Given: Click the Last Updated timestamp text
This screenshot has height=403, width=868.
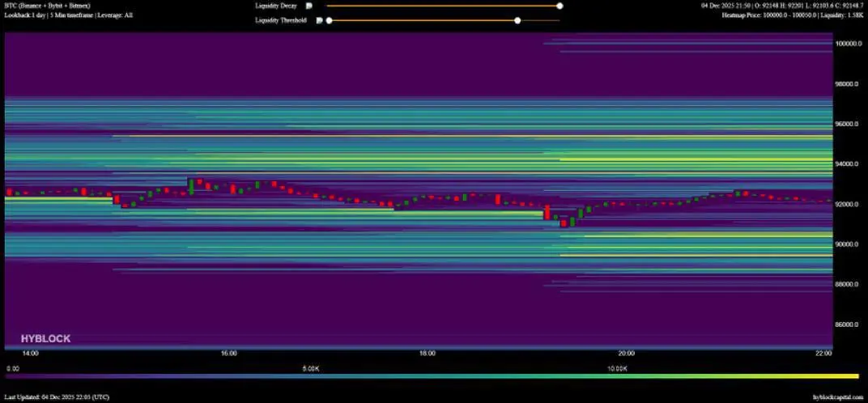Looking at the screenshot, I should [57, 397].
